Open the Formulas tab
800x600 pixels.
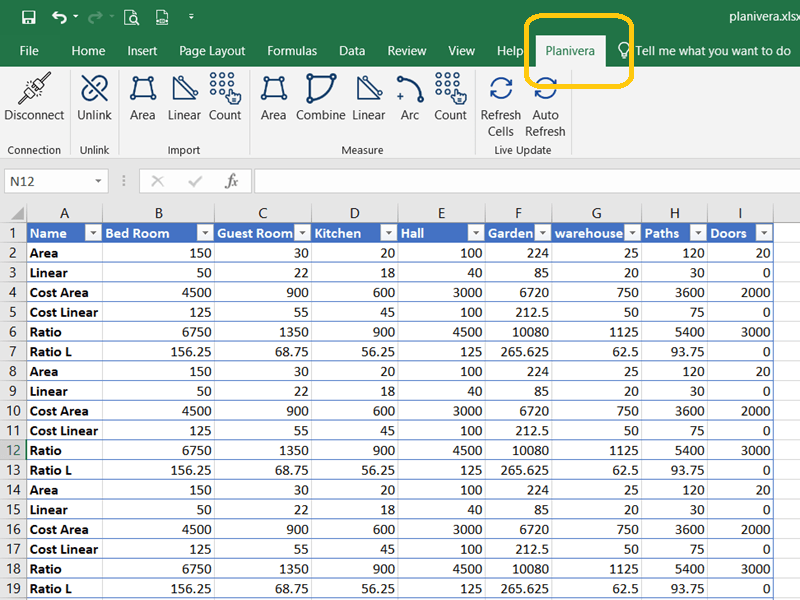click(x=292, y=51)
